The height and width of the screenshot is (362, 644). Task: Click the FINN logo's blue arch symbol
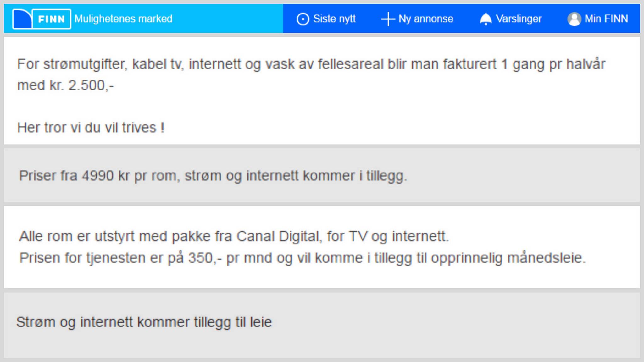click(x=22, y=19)
